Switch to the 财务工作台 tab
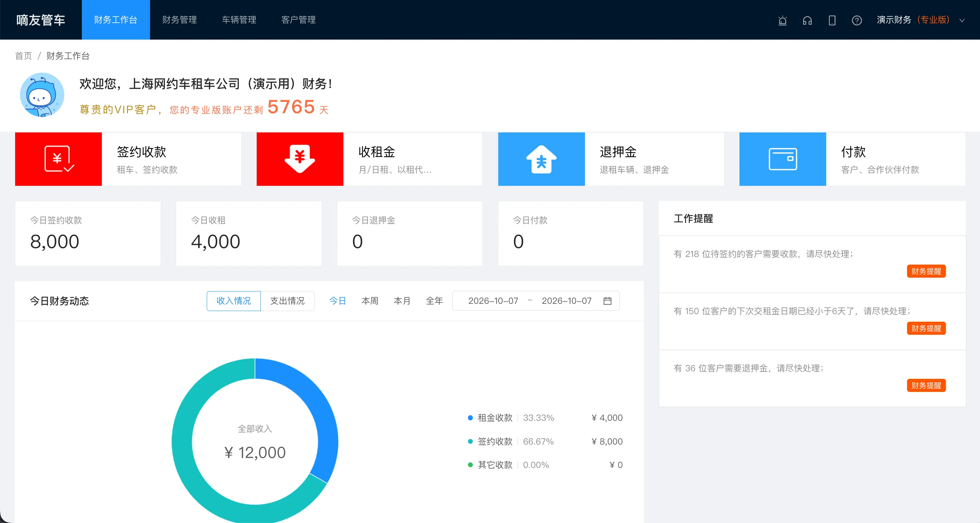The image size is (980, 523). tap(116, 20)
